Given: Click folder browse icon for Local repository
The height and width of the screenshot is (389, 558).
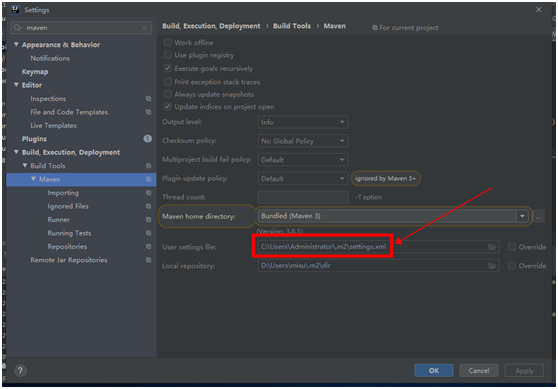Looking at the screenshot, I should 492,266.
